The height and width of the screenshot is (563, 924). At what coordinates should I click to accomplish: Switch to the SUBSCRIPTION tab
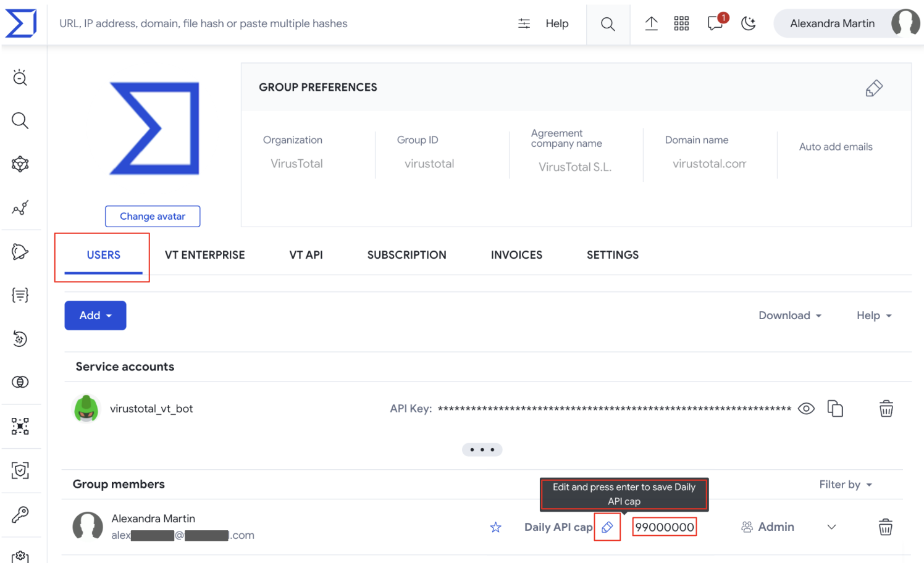coord(406,255)
